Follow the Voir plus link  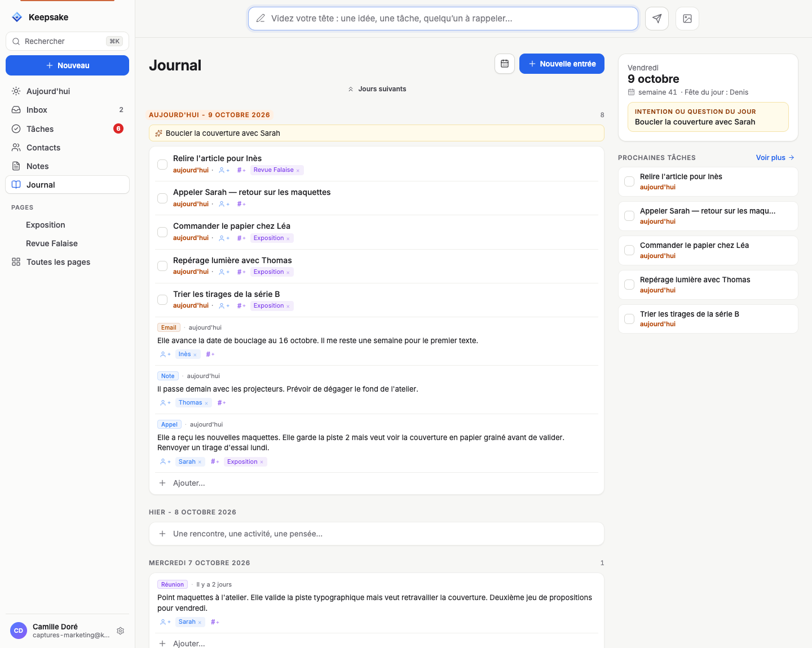pos(775,157)
